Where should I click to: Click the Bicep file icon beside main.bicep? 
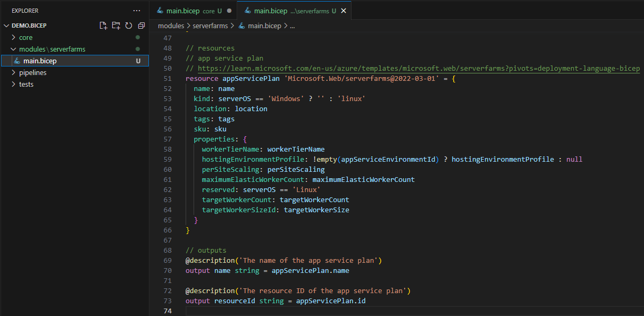click(18, 60)
